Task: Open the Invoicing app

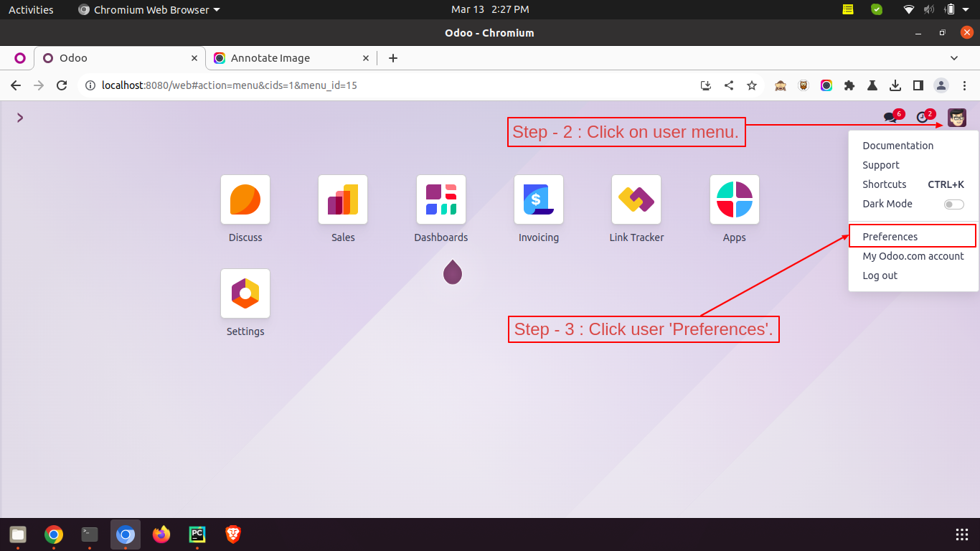Action: pos(539,199)
